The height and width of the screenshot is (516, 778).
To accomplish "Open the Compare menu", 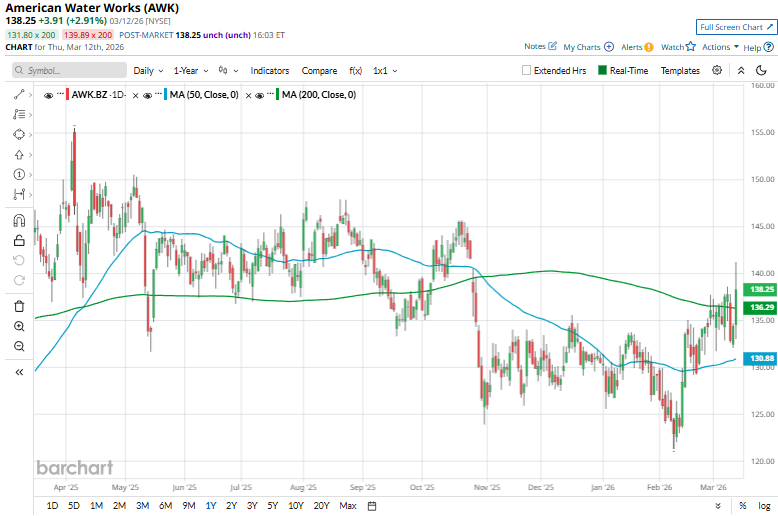I will click(319, 70).
